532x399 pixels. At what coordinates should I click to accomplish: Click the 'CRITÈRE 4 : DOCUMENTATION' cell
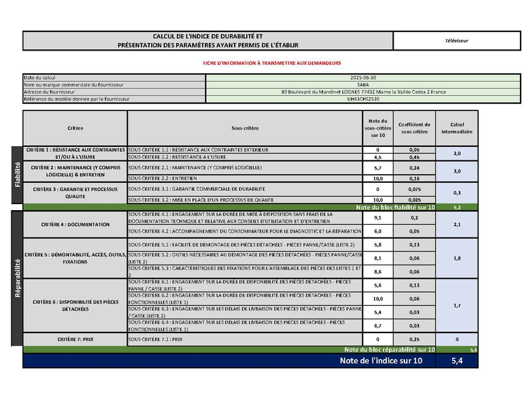[x=75, y=225]
